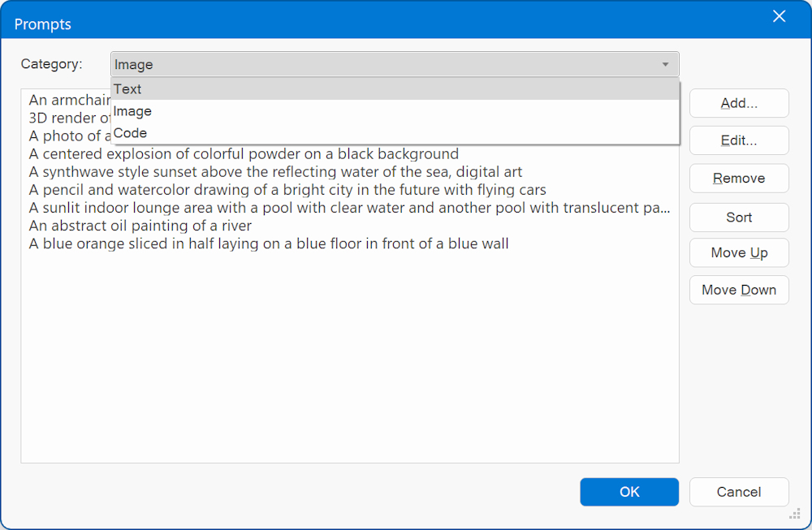Screen dimensions: 812x530
Task: Sort the prompts list
Action: (x=739, y=218)
